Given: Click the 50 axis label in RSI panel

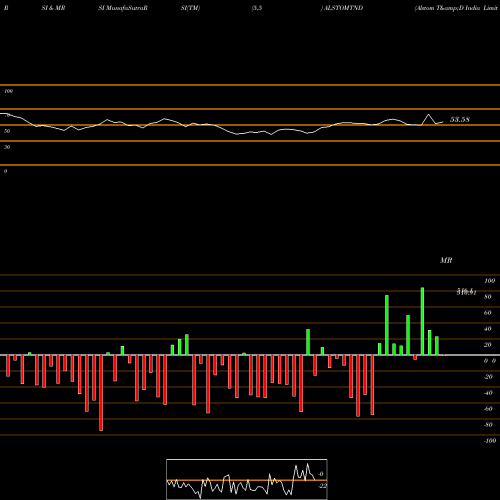Looking at the screenshot, I should coord(7,131).
